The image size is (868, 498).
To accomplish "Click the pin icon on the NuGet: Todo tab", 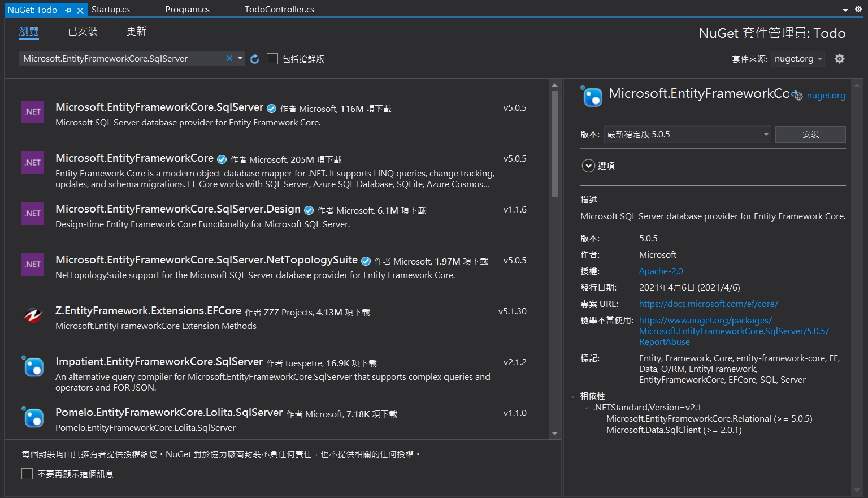I will (x=68, y=10).
